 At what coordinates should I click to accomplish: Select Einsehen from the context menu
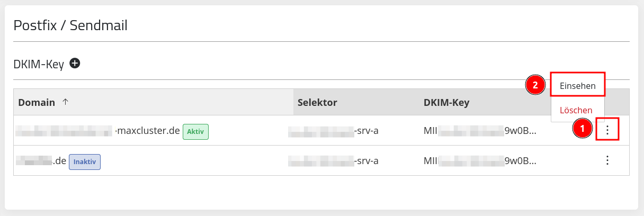[x=578, y=85]
